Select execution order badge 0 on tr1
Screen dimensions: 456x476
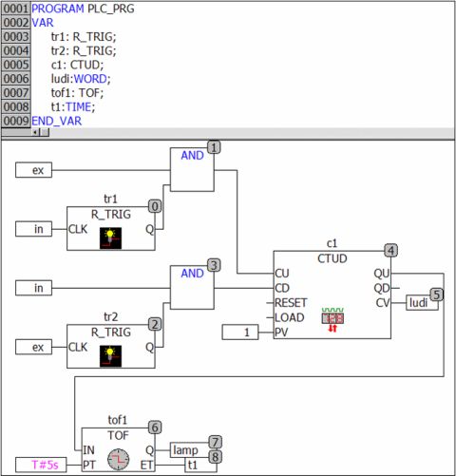(155, 206)
